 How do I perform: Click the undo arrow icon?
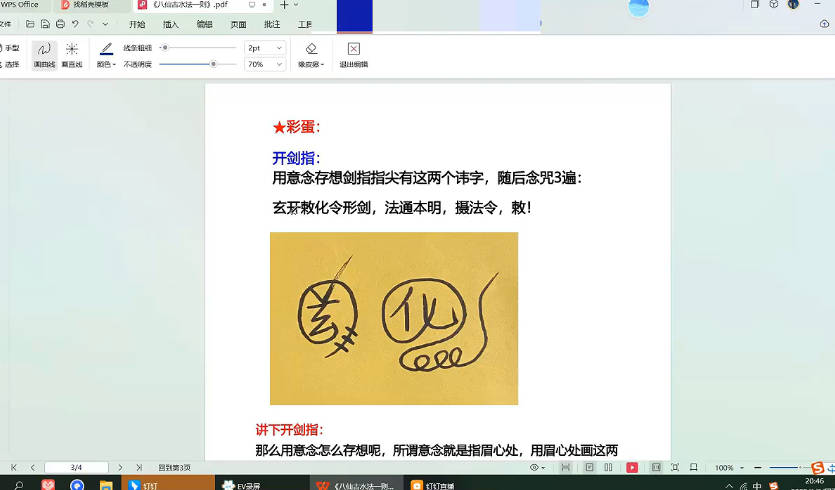pos(75,24)
